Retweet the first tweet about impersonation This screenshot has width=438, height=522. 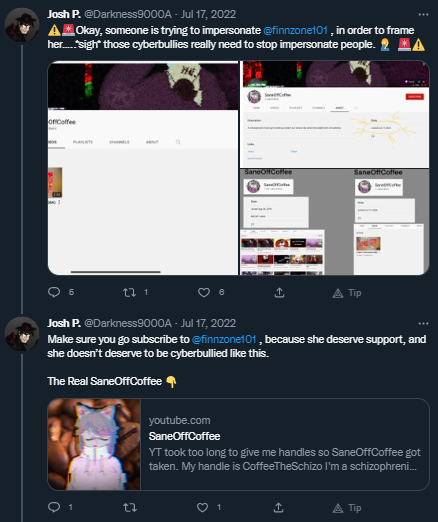pyautogui.click(x=129, y=292)
